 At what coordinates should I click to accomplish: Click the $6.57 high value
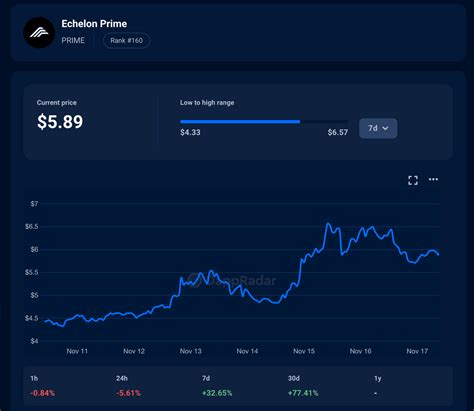click(x=338, y=132)
